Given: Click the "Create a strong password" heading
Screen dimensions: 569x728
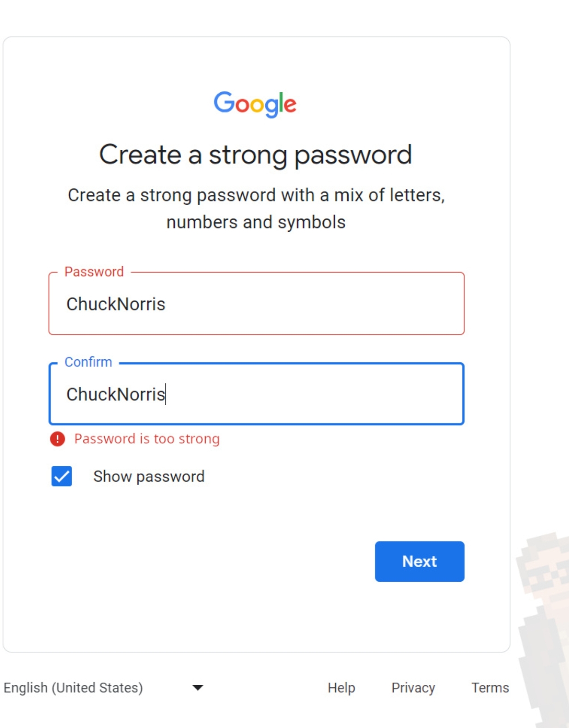Looking at the screenshot, I should [x=255, y=155].
